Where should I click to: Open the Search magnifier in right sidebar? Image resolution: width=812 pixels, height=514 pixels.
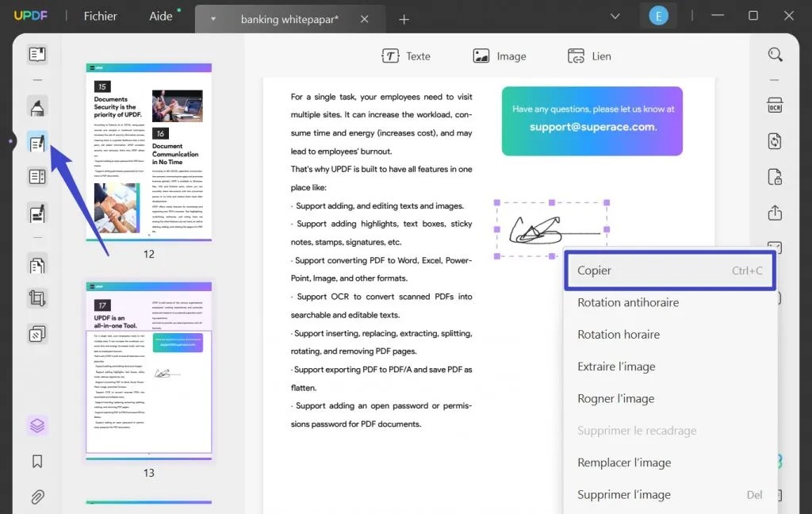point(776,56)
